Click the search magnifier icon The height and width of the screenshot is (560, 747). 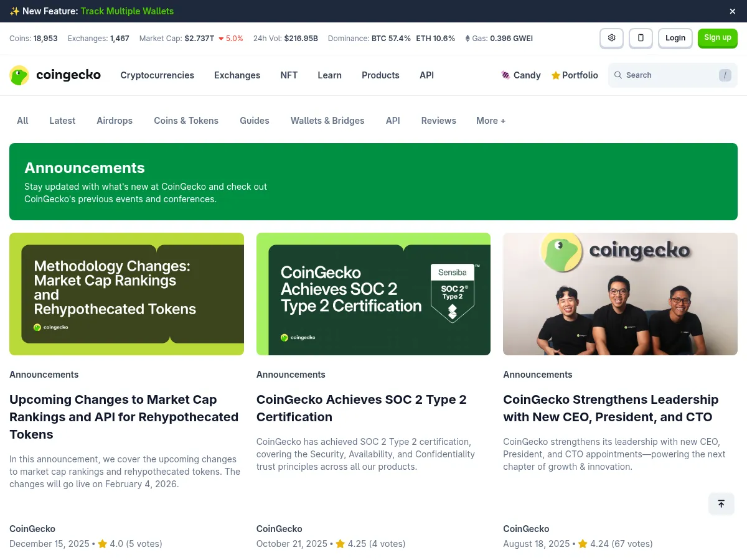[618, 75]
